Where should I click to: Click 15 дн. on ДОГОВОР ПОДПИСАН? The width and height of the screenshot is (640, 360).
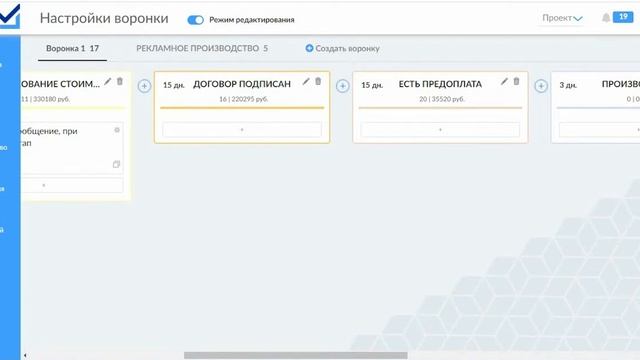(x=173, y=85)
